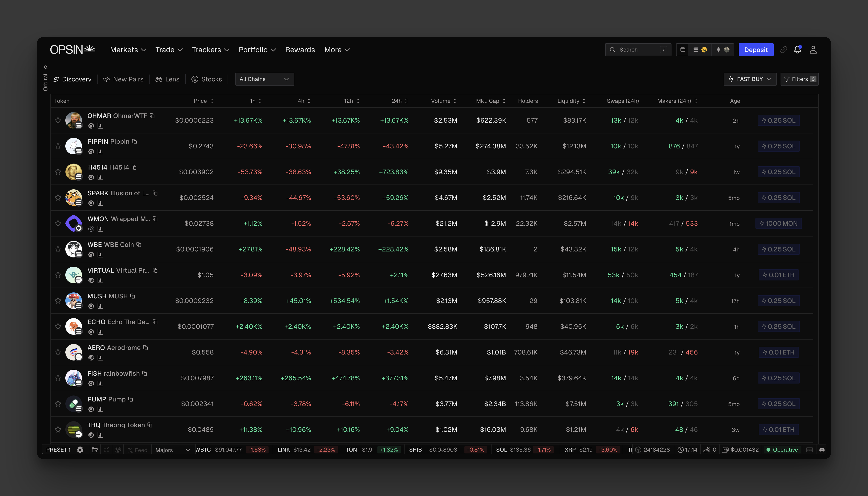
Task: Open the Majors ticker dropdown
Action: click(172, 450)
